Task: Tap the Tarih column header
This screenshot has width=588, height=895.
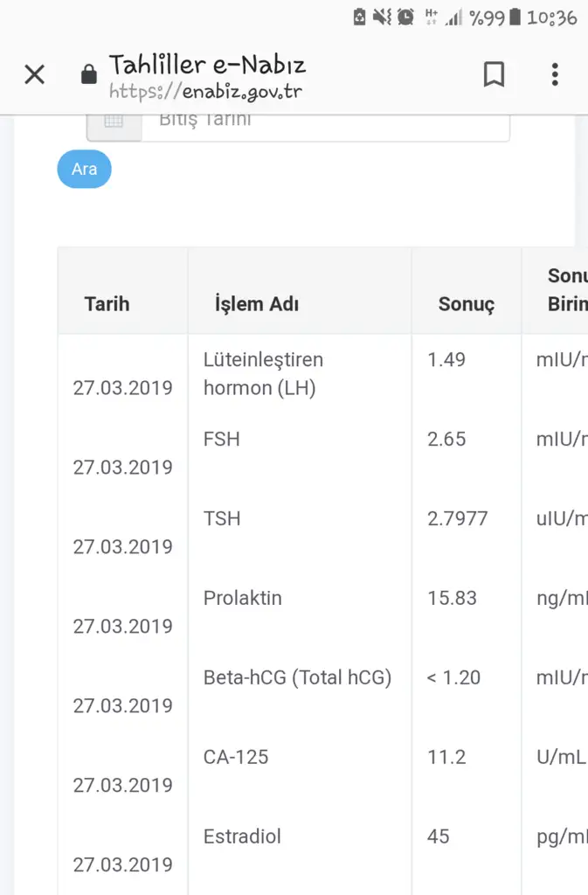Action: tap(107, 304)
